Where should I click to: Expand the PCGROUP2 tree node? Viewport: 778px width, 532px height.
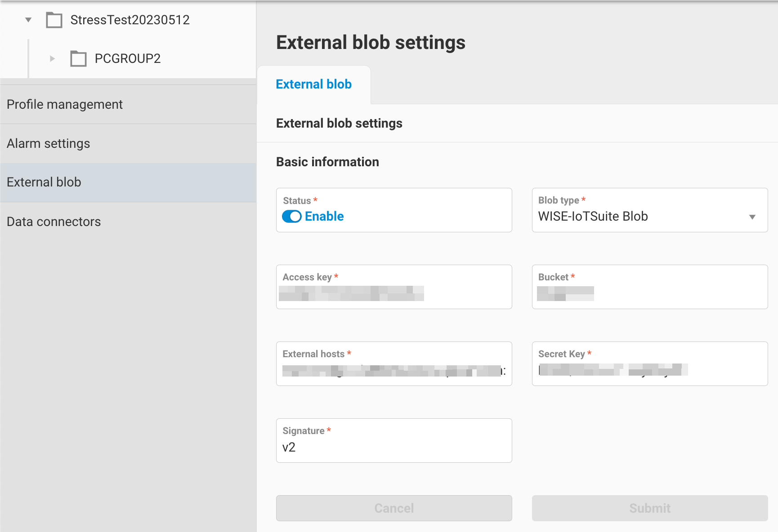(52, 58)
